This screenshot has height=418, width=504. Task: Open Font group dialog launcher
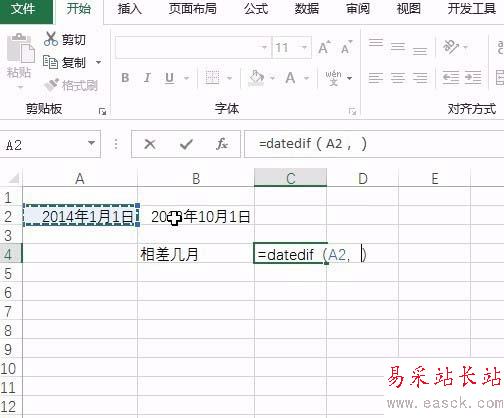tap(352, 112)
